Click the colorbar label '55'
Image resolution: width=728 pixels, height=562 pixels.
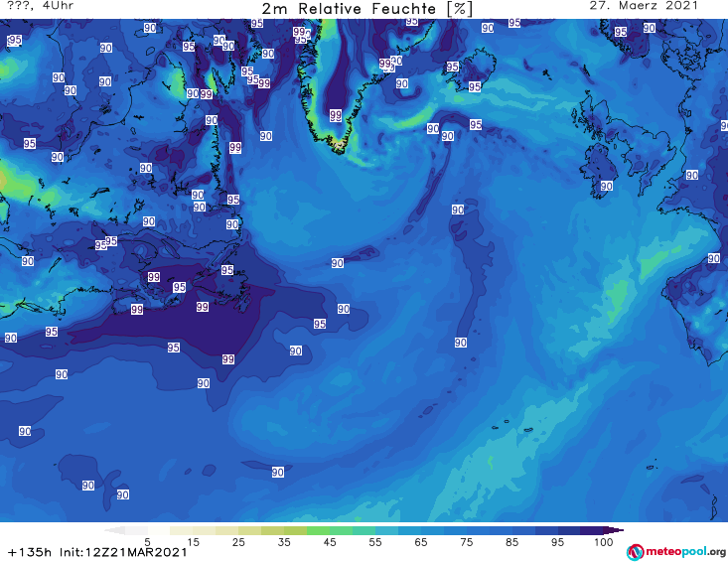coord(375,541)
